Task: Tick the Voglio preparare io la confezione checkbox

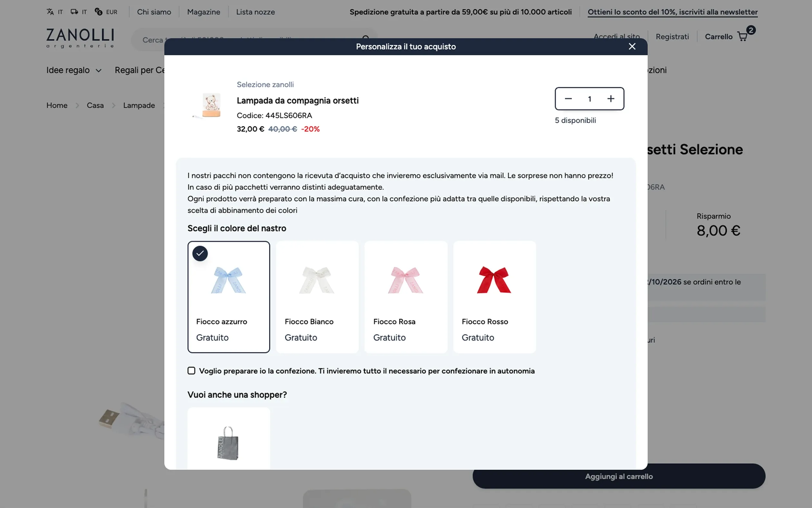Action: click(191, 371)
